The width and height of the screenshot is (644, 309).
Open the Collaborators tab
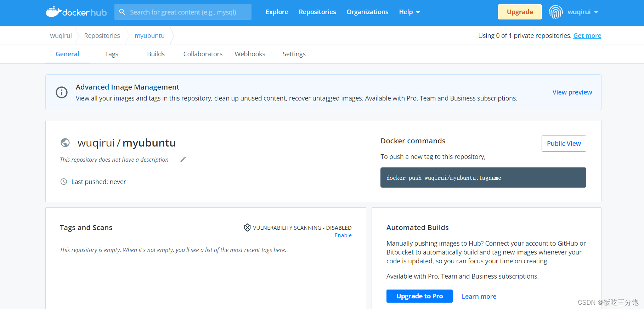tap(203, 54)
